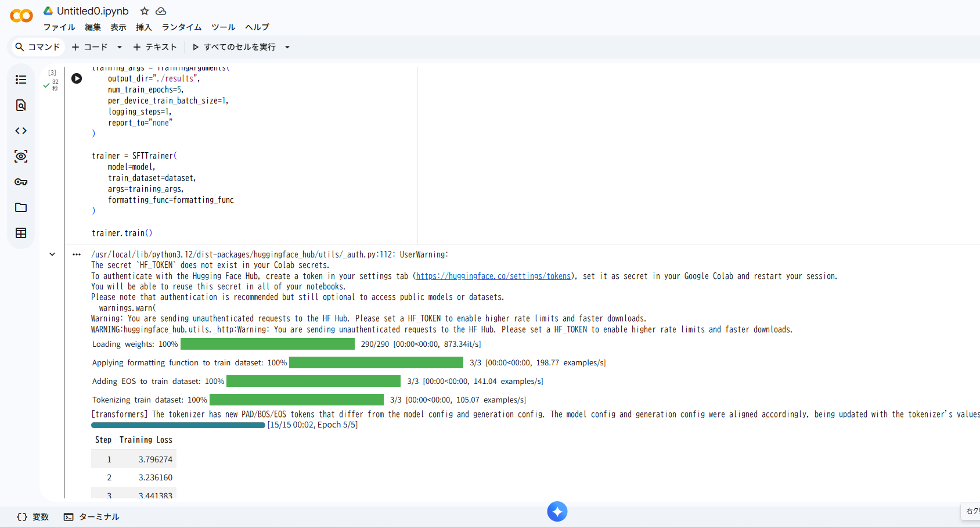Click the cell execution count [3]
The height and width of the screenshot is (528, 980).
[52, 73]
